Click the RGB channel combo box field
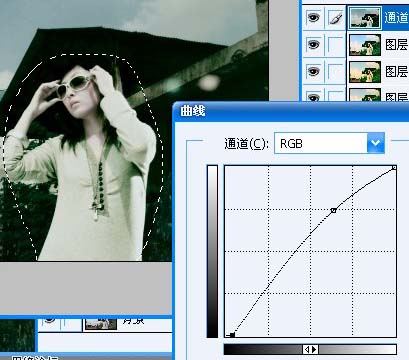The height and width of the screenshot is (360, 409). point(329,143)
